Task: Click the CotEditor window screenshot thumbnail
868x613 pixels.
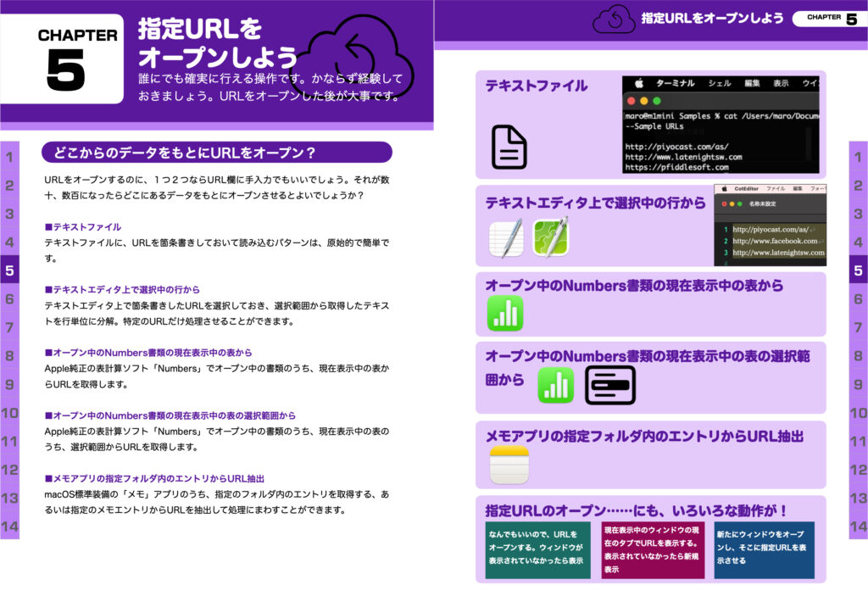Action: (769, 226)
